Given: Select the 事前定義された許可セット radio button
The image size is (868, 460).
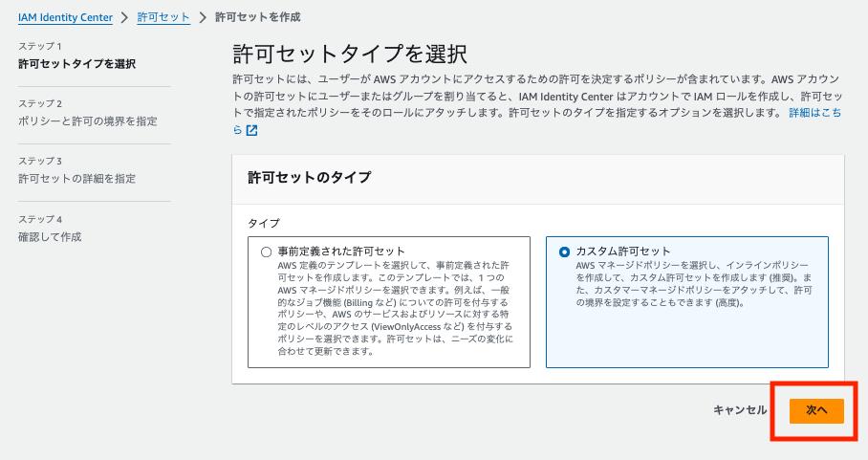Looking at the screenshot, I should click(x=267, y=252).
